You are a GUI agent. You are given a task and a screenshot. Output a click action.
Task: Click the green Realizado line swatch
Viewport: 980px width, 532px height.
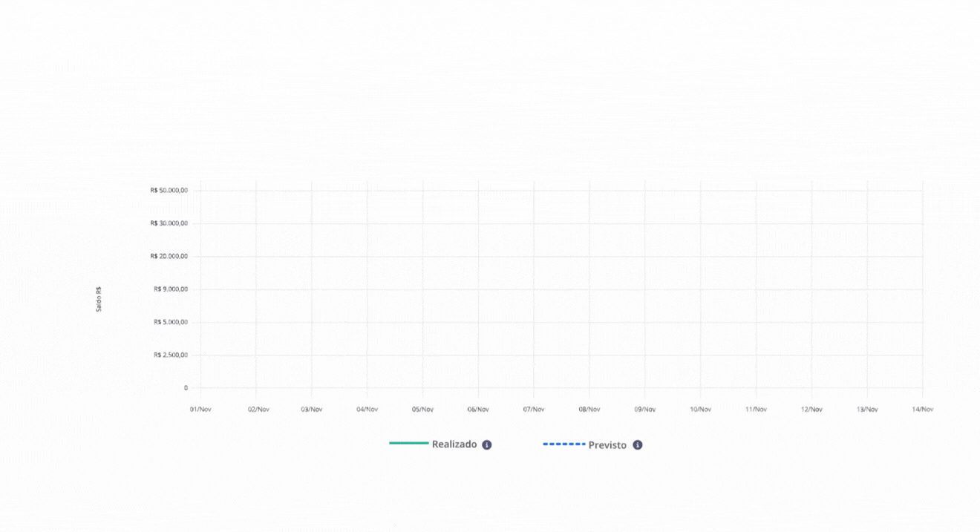[x=408, y=444]
